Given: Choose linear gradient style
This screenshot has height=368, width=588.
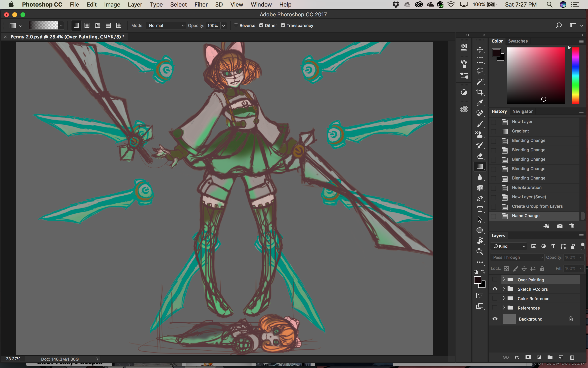Looking at the screenshot, I should click(x=76, y=25).
